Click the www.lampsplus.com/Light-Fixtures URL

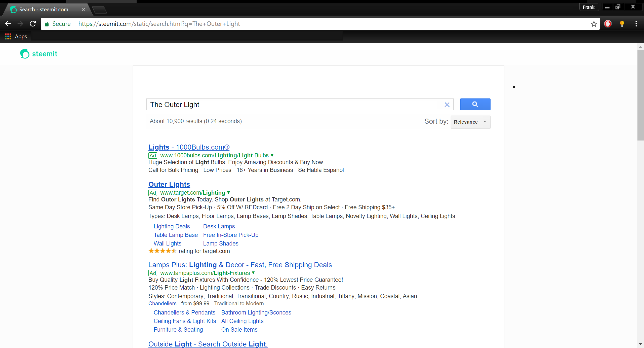click(205, 273)
